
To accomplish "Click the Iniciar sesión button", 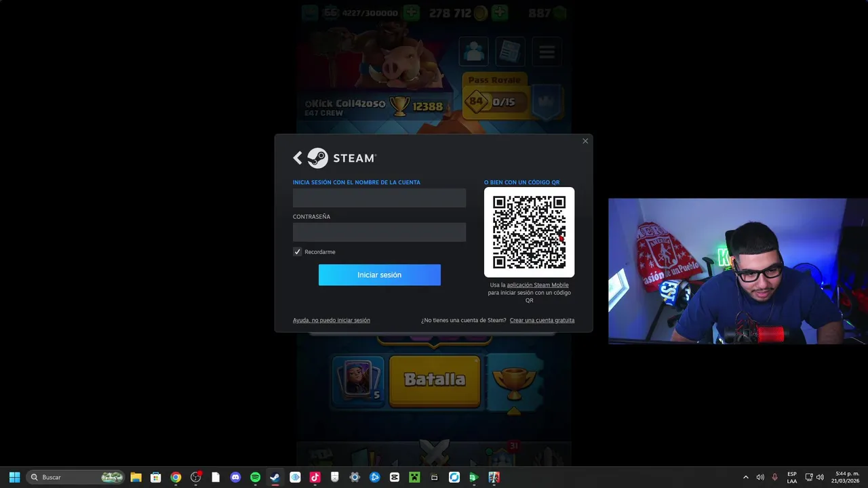I will (379, 274).
